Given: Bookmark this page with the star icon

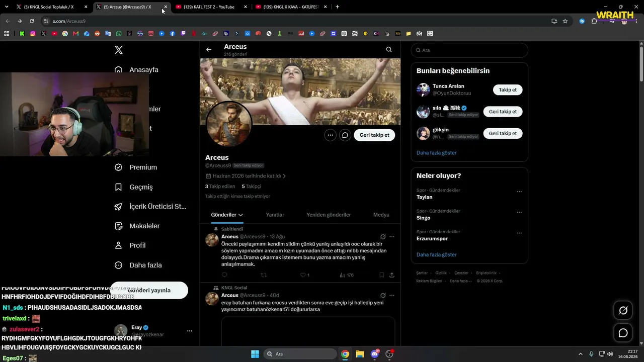Looking at the screenshot, I should click(565, 21).
